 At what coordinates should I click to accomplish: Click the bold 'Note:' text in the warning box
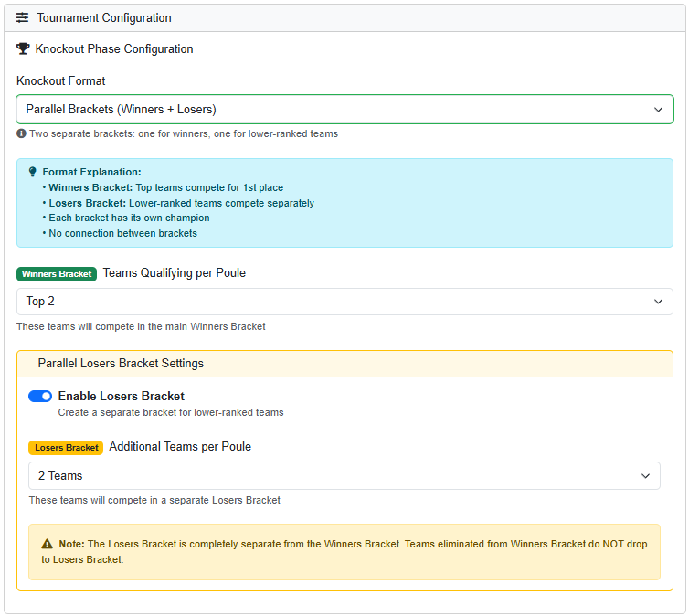tap(71, 544)
